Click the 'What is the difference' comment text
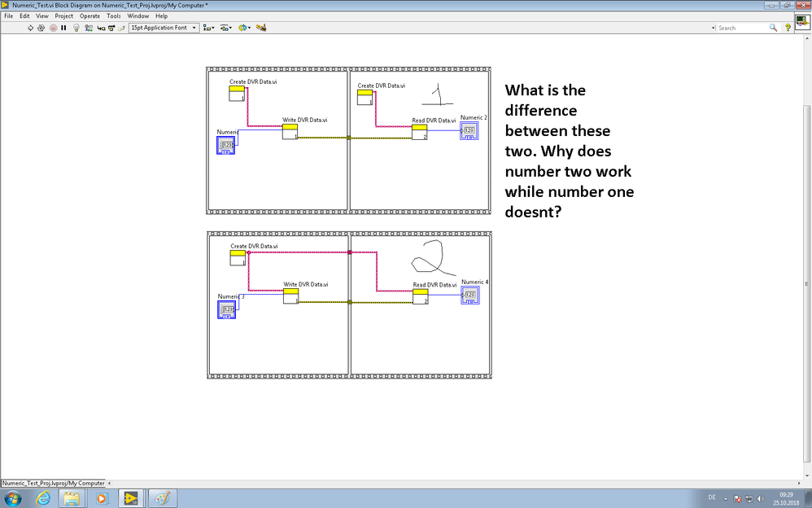The width and height of the screenshot is (812, 508). (569, 151)
